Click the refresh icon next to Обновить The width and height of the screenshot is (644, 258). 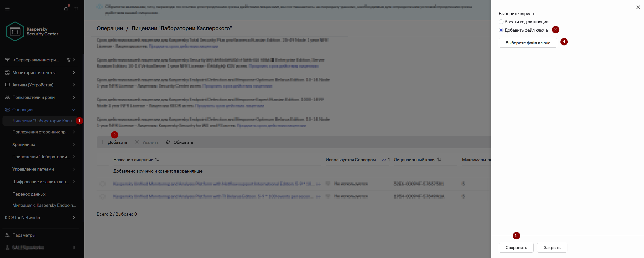pos(168,142)
